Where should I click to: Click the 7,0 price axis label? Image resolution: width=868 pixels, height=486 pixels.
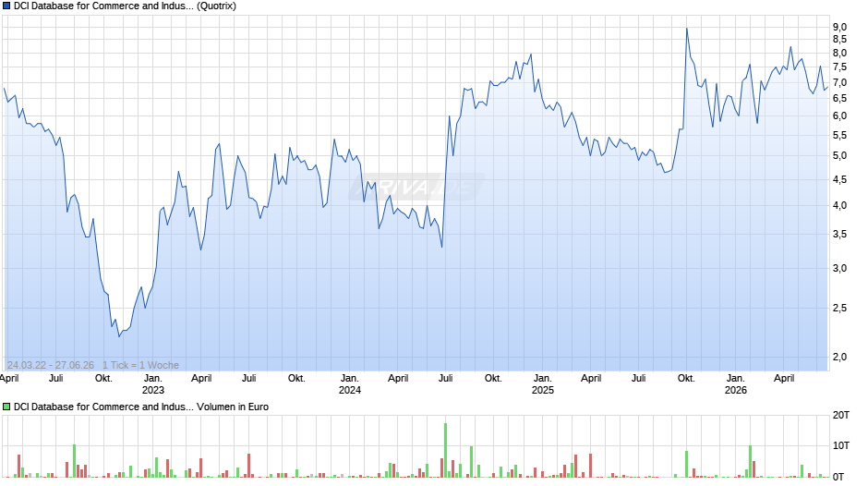coord(839,82)
